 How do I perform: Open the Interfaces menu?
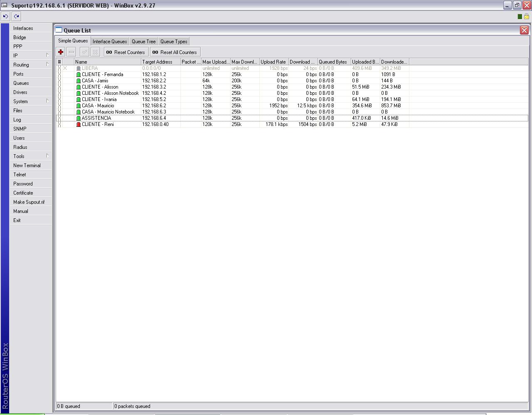coord(31,28)
